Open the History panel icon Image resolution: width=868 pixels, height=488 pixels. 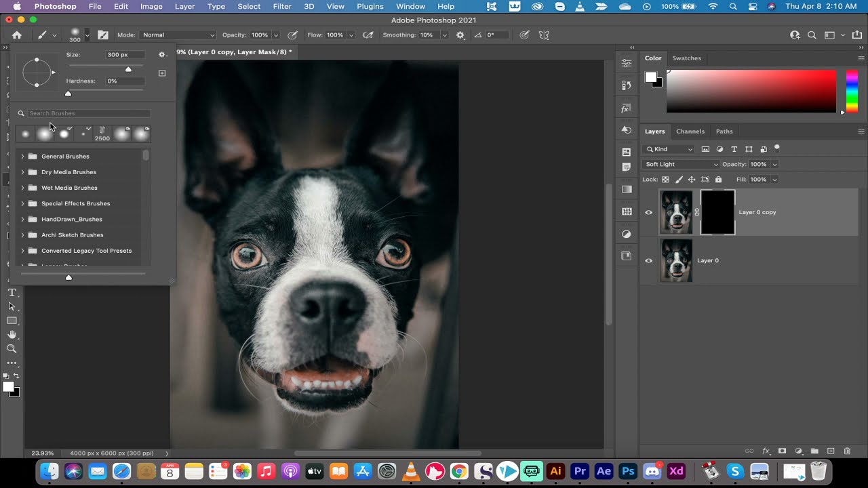click(x=627, y=85)
